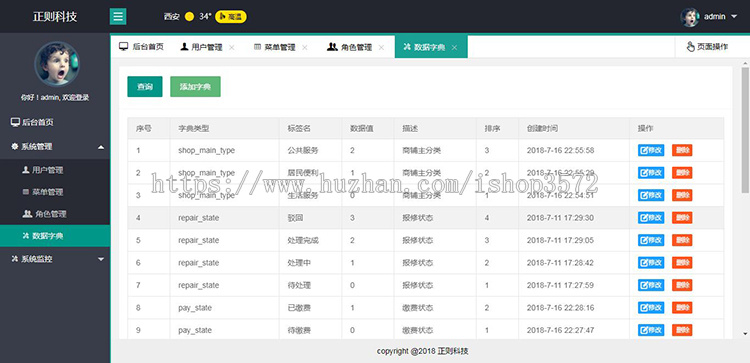Select timestamp 2018-7-11 17:29:30
This screenshot has width=750, height=363.
coord(560,218)
